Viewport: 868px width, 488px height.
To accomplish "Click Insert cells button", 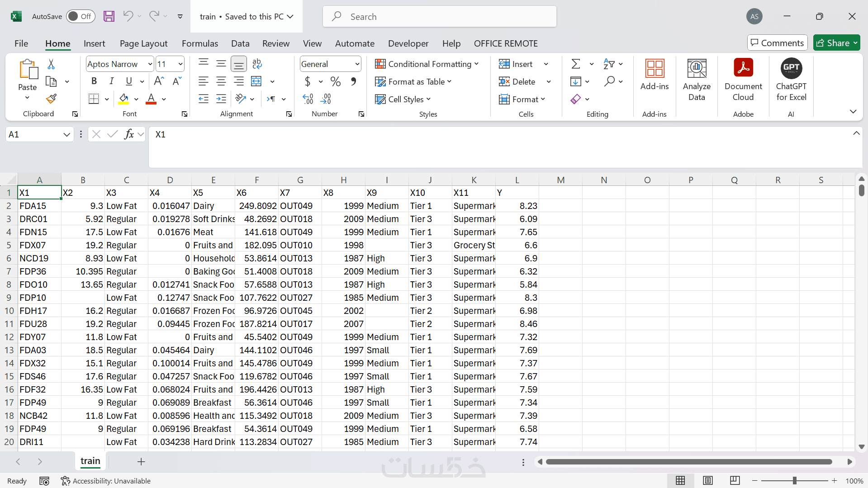I will point(516,64).
